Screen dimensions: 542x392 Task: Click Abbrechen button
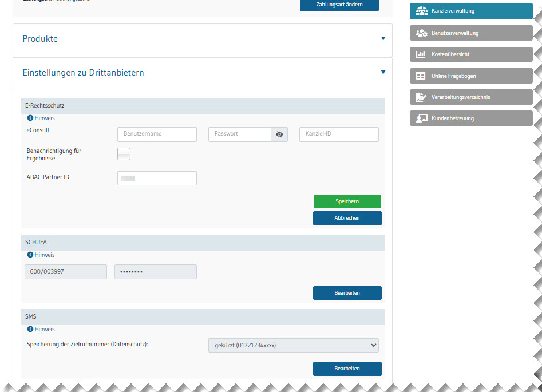[347, 218]
